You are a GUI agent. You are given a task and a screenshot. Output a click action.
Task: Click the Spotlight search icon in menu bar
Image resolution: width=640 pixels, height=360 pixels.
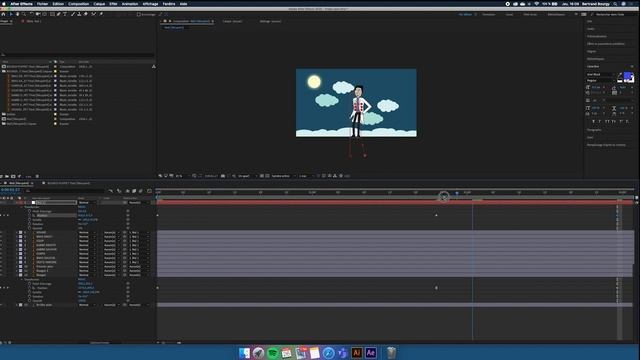tap(615, 4)
